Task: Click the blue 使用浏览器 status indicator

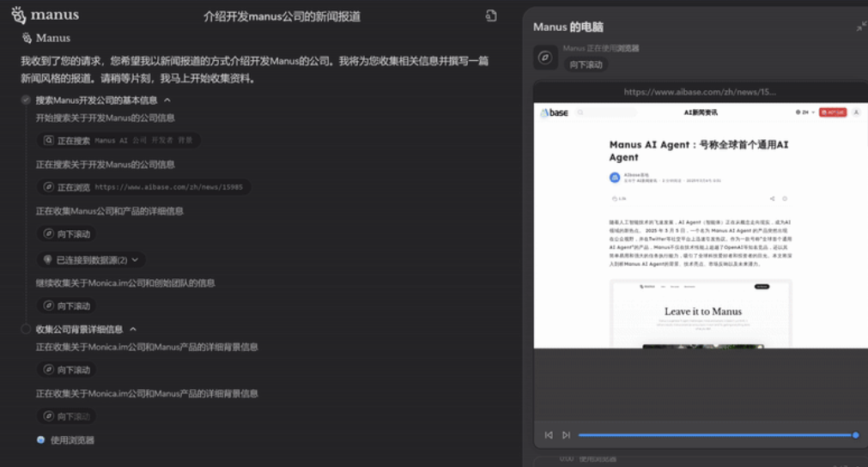Action: [x=40, y=440]
